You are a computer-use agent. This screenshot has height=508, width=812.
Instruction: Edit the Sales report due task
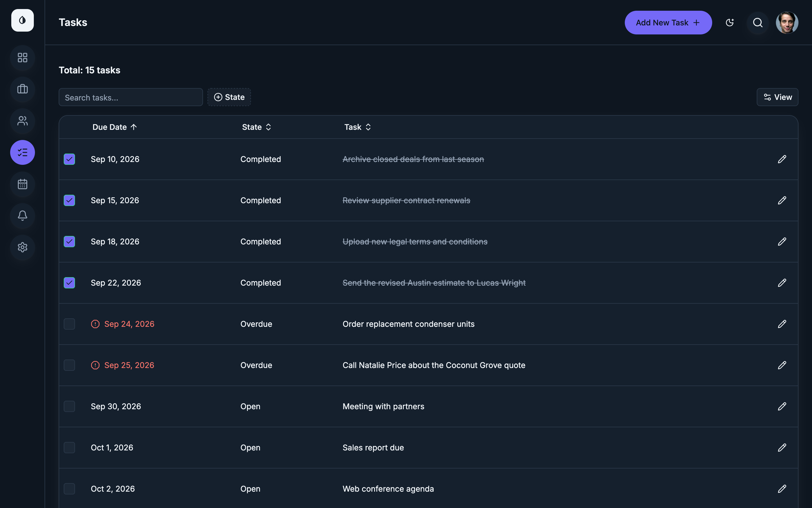click(782, 448)
